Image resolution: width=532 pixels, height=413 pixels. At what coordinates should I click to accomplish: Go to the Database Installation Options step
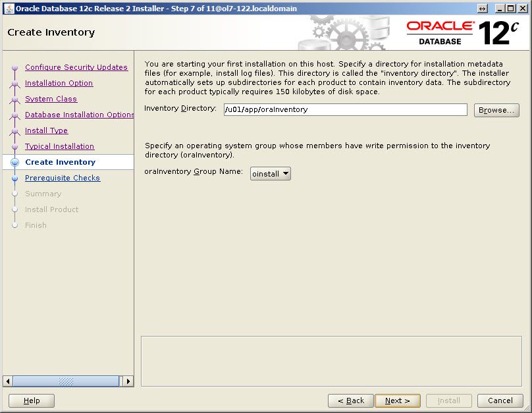pos(80,115)
